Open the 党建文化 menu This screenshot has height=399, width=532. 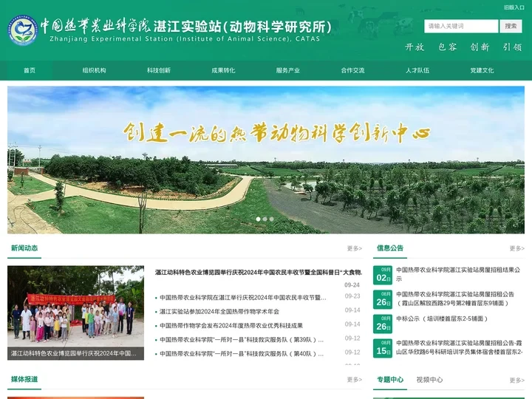[482, 70]
